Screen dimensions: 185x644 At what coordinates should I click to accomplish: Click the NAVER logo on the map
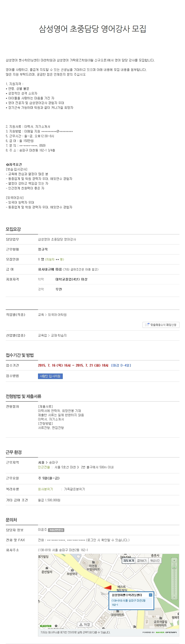tap(45, 626)
